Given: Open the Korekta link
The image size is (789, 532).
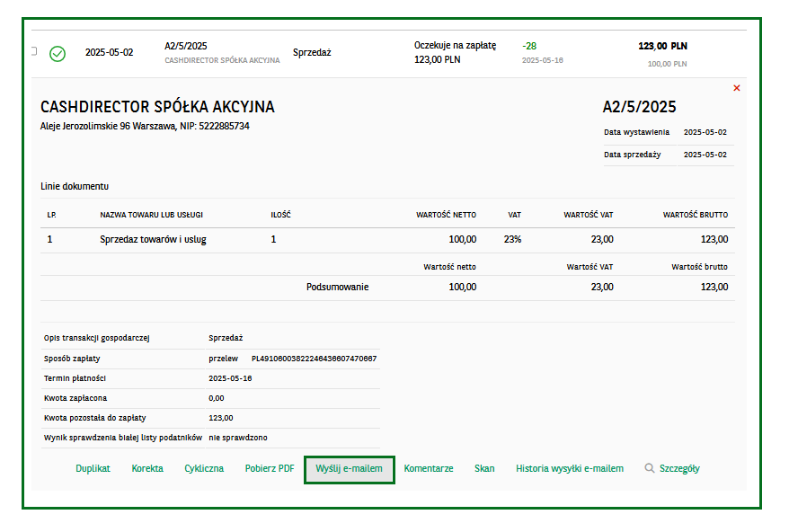Looking at the screenshot, I should [x=147, y=468].
